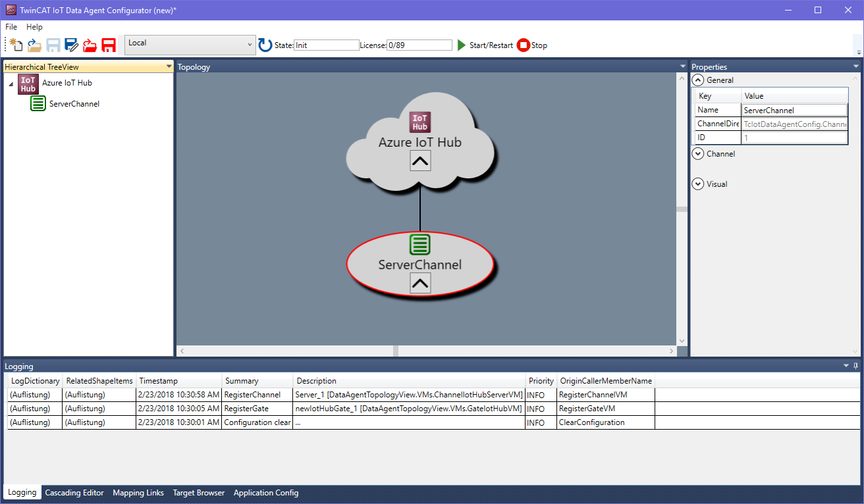Click the License field showing 0/89
The height and width of the screenshot is (504, 864).
(x=419, y=45)
